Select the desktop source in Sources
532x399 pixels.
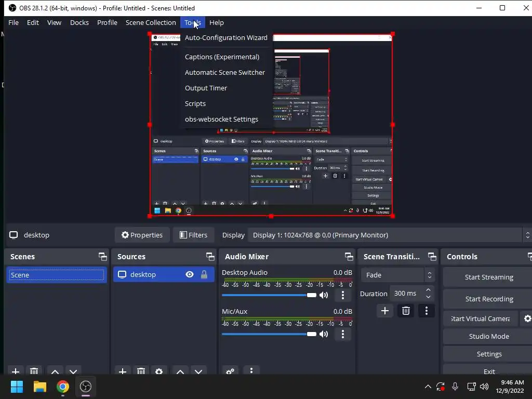(164, 274)
